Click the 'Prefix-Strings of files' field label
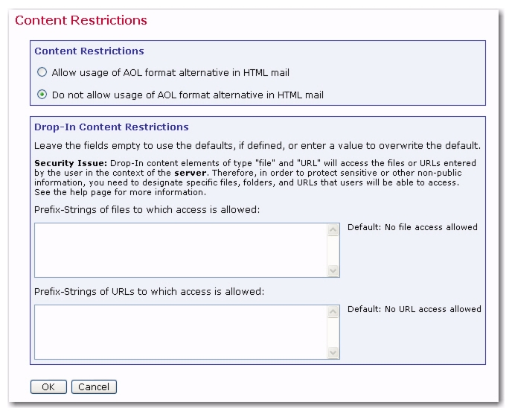Screen dimensions: 512x420 (x=147, y=209)
